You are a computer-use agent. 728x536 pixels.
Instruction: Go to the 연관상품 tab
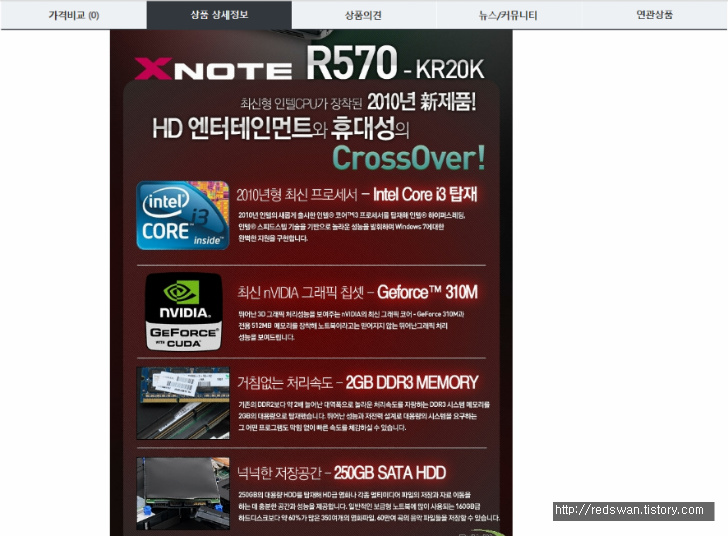(654, 15)
